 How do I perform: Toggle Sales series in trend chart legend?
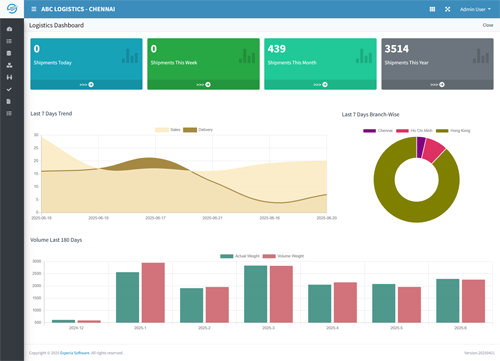coord(168,130)
